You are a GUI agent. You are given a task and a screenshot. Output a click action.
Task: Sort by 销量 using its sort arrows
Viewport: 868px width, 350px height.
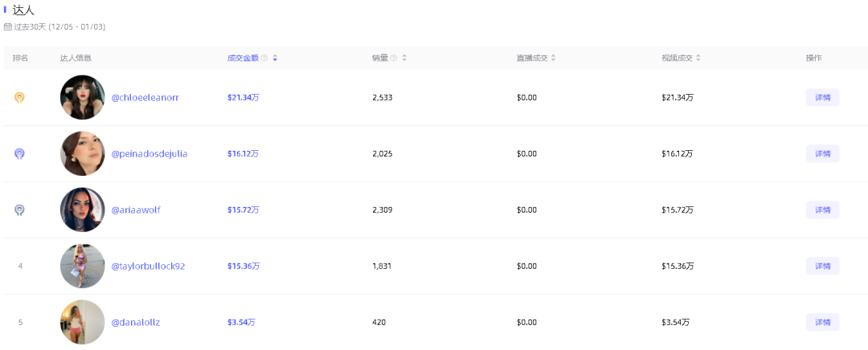pos(404,58)
